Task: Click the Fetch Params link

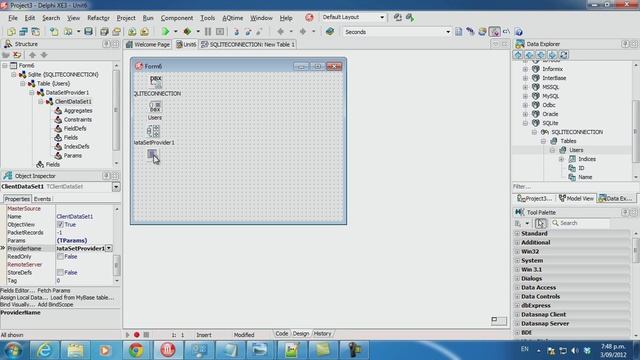Action: [x=54, y=290]
